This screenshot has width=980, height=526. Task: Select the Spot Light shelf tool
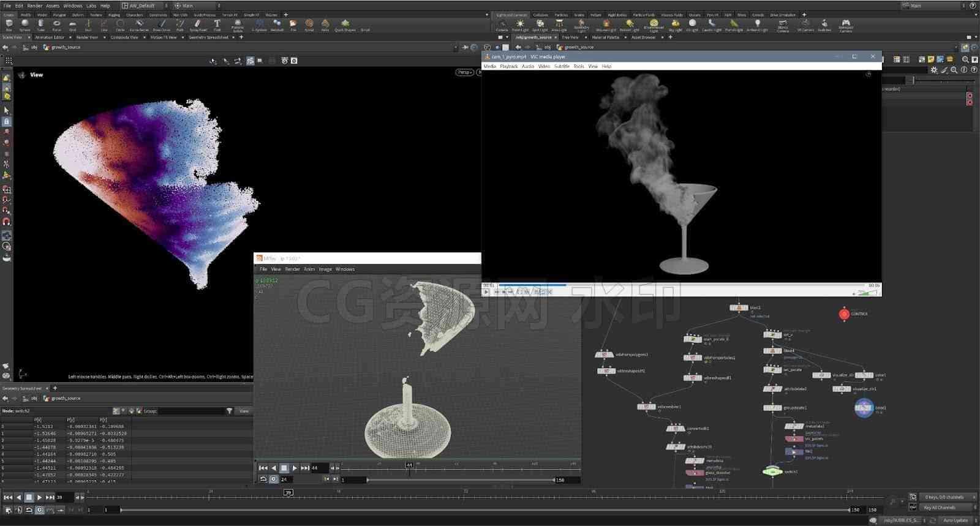540,25
